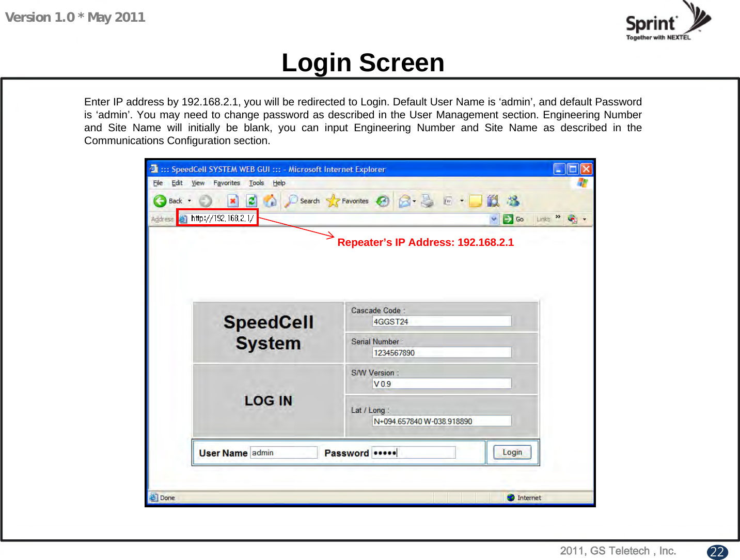Screen dimensions: 740x560
Task: Open the Help menu
Action: pyautogui.click(x=279, y=183)
